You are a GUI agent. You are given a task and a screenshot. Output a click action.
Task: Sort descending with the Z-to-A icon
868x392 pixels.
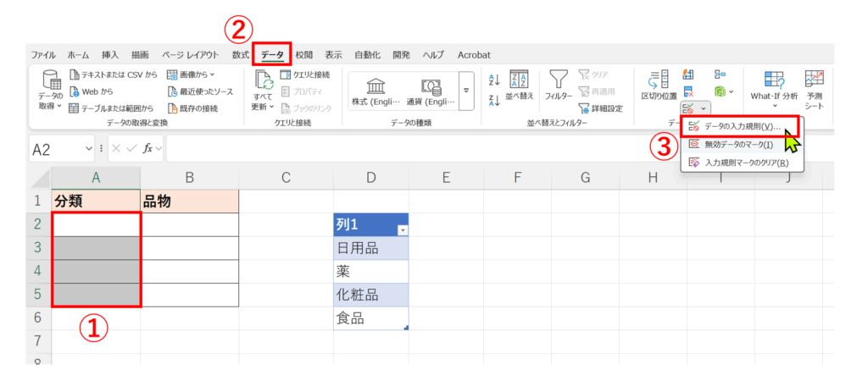tap(494, 101)
